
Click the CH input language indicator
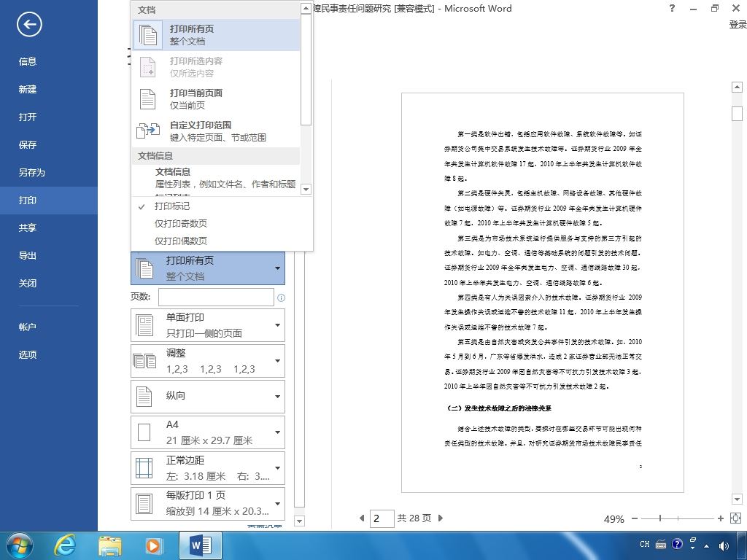[645, 544]
